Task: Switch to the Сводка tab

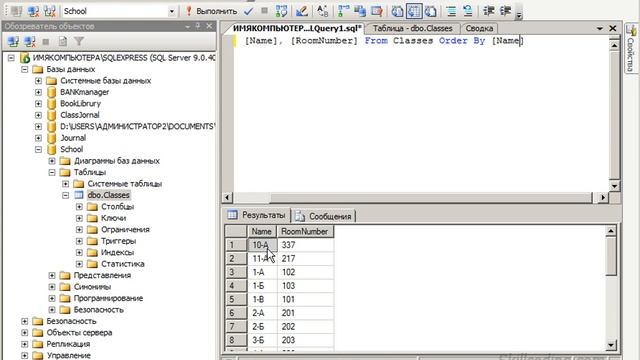Action: [479, 28]
